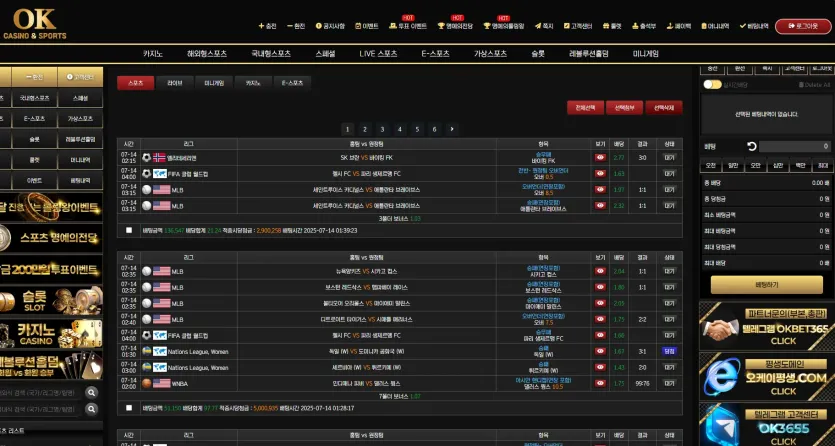Click the 고객센터 gold sidebar button
Image resolution: width=835 pixels, height=446 pixels.
(80, 77)
